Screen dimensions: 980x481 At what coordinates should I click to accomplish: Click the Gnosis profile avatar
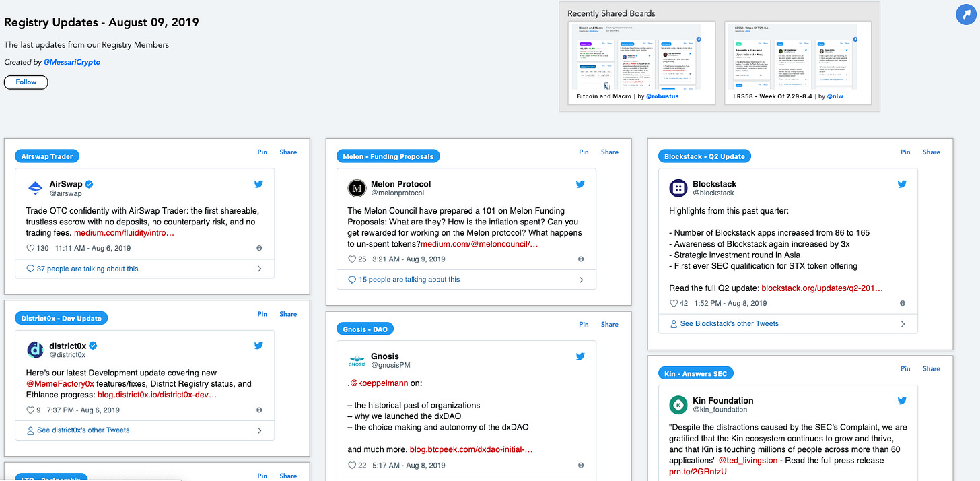[x=357, y=361]
